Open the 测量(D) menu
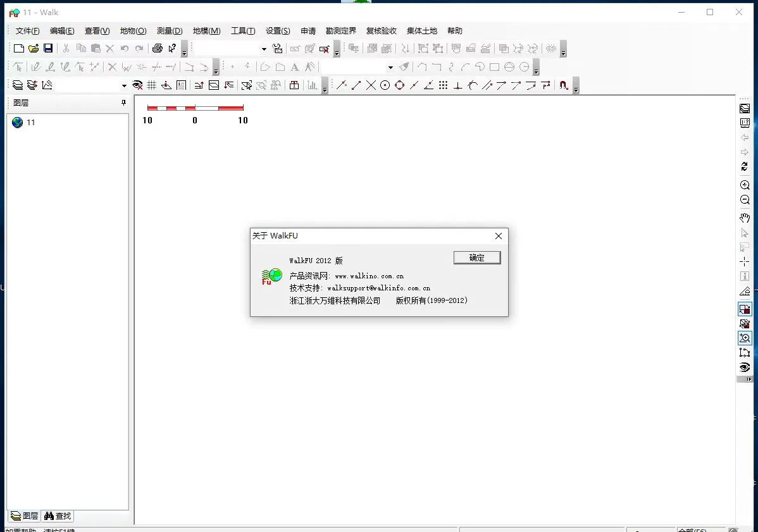 [169, 31]
